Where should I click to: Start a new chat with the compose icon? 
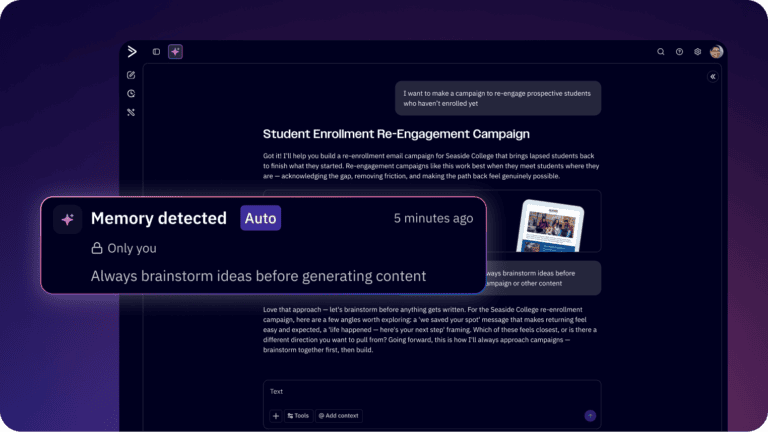tap(131, 75)
